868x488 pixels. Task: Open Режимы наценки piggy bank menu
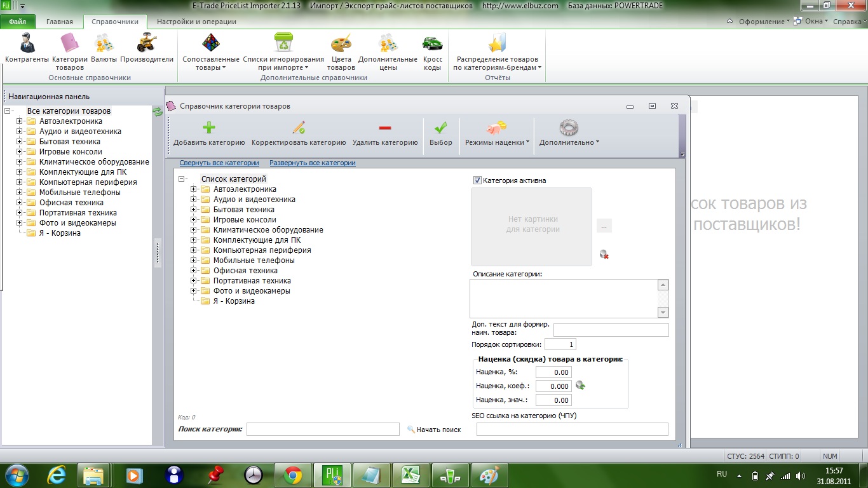click(x=497, y=133)
